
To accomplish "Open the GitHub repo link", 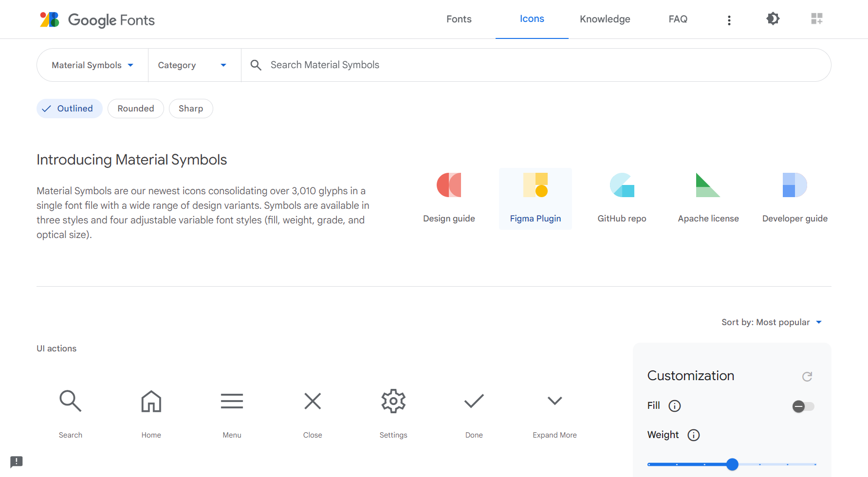I will pos(622,199).
